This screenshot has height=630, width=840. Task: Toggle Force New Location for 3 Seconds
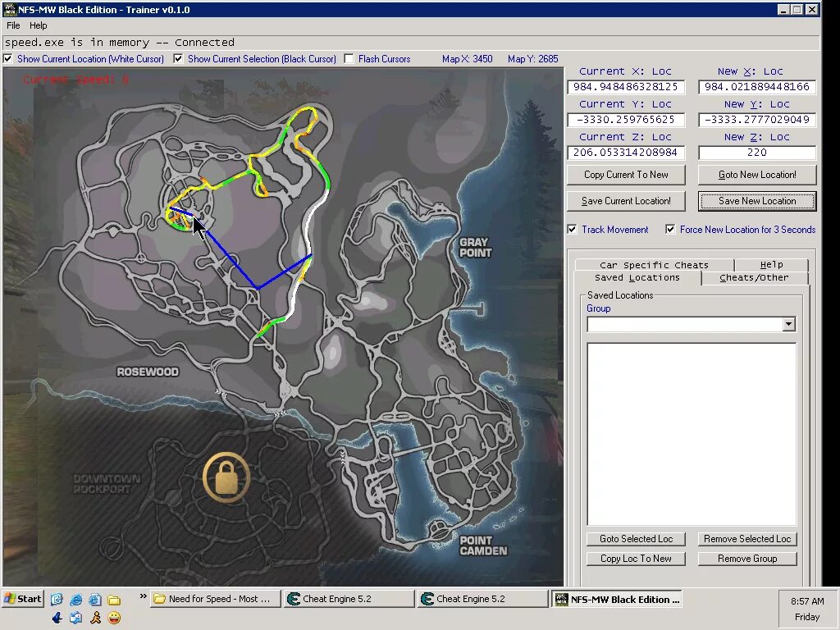(x=670, y=230)
